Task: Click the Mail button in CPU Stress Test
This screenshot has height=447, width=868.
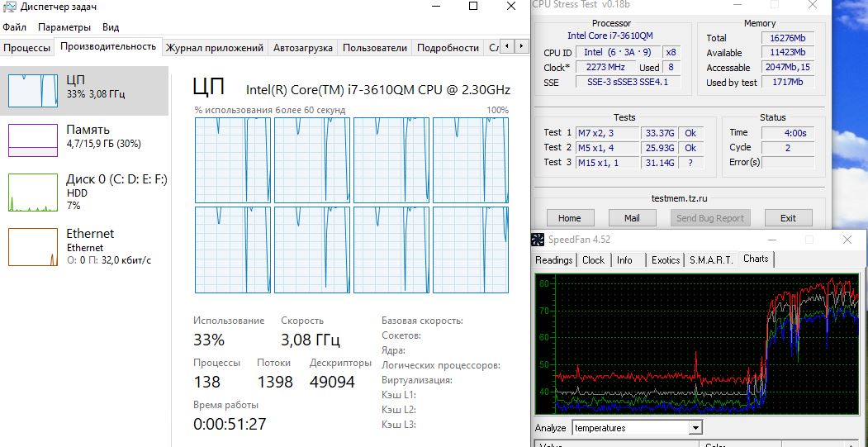Action: (x=632, y=218)
